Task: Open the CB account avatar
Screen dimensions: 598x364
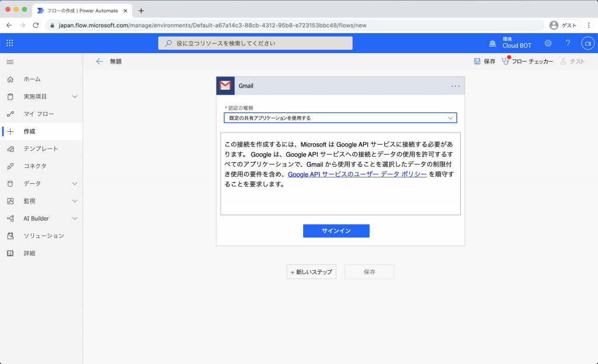Action: [587, 43]
